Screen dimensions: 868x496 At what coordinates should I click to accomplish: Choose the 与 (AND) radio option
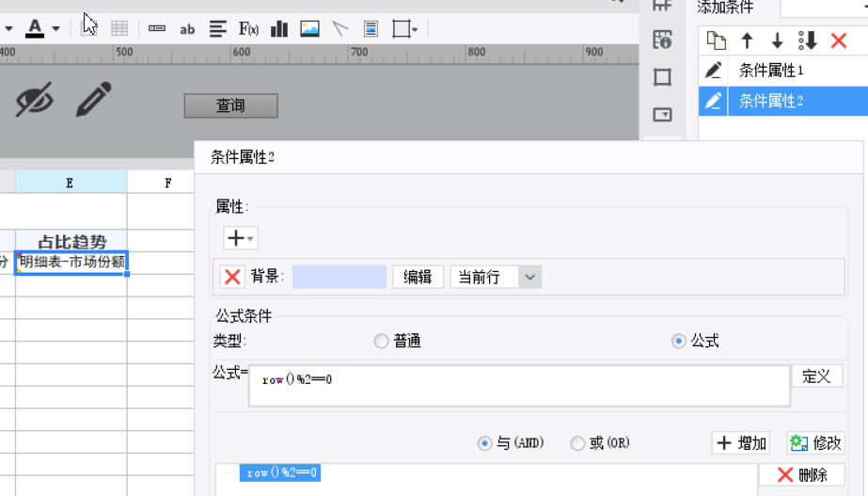click(484, 443)
